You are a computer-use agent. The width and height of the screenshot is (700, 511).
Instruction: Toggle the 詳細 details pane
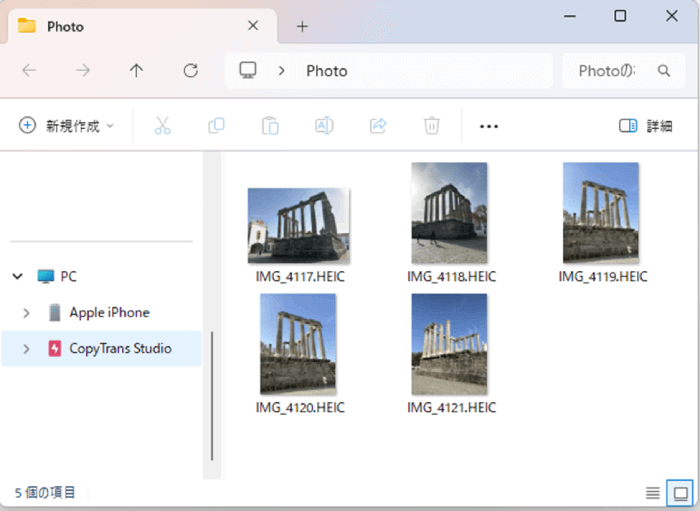(645, 126)
